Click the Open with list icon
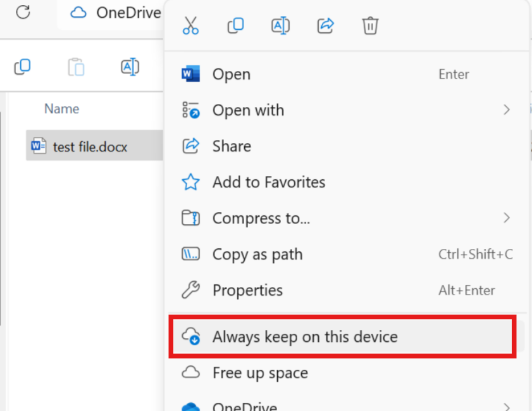532x411 pixels. (x=190, y=110)
